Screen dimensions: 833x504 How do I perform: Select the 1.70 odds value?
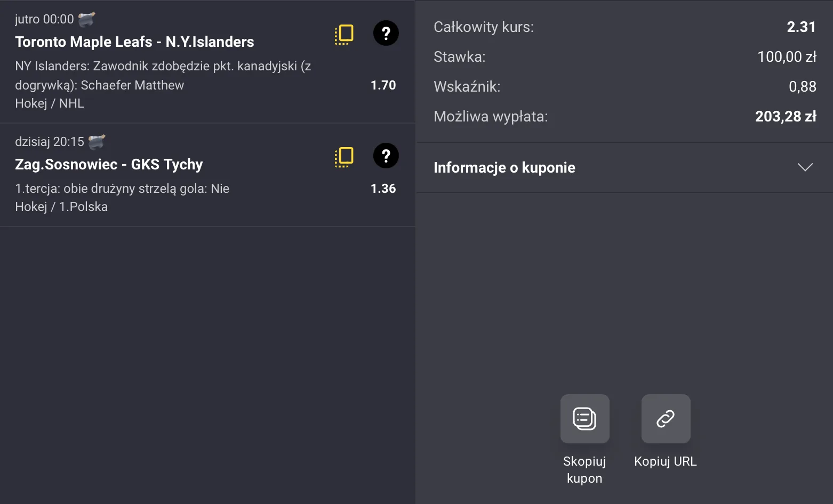tap(383, 85)
